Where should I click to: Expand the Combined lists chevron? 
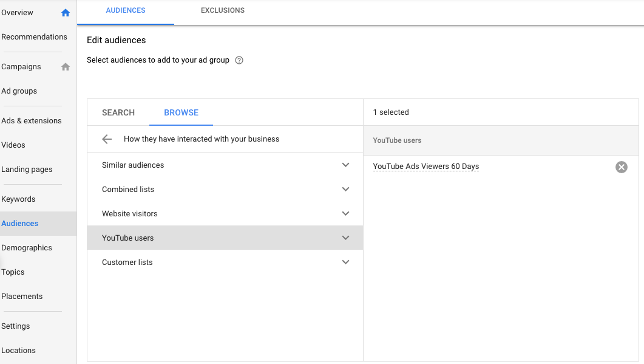pyautogui.click(x=345, y=190)
